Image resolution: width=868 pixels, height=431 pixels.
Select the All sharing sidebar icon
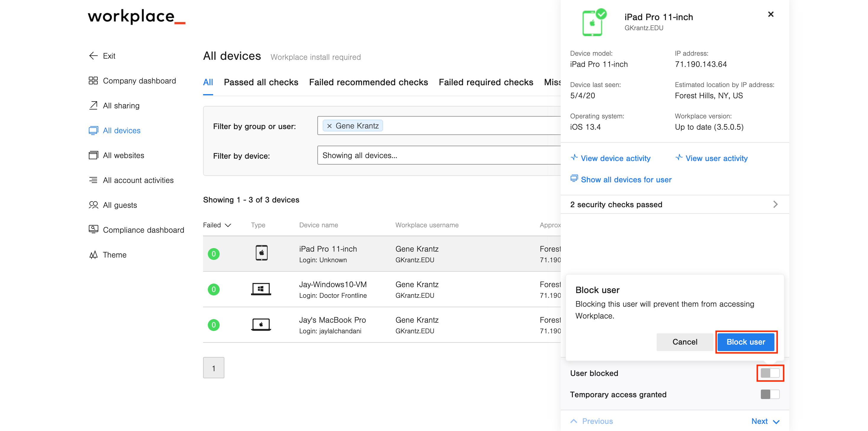(93, 105)
